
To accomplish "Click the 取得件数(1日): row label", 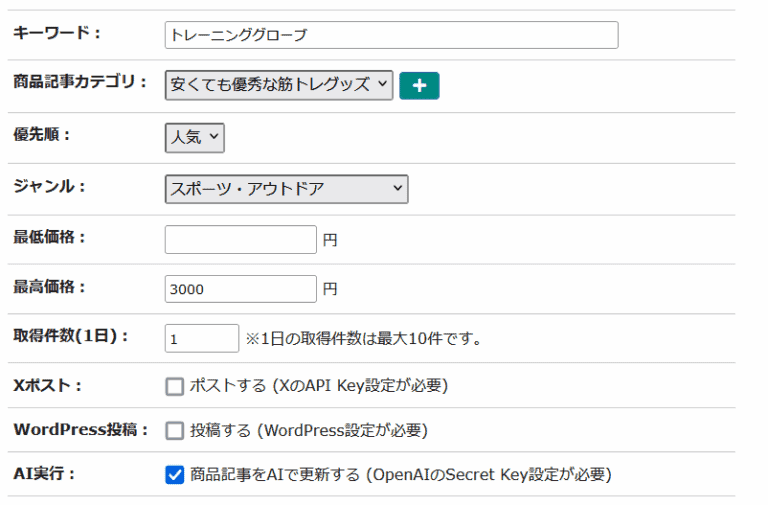I will [71, 336].
